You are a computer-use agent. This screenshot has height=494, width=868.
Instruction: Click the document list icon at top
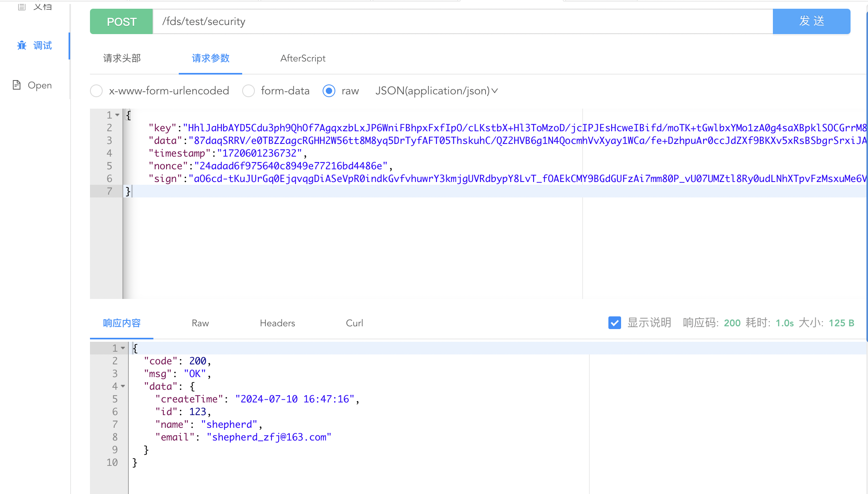22,6
